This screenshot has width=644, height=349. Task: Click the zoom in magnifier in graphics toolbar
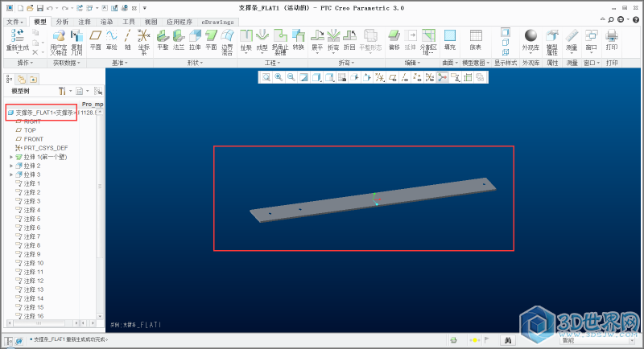tap(278, 77)
